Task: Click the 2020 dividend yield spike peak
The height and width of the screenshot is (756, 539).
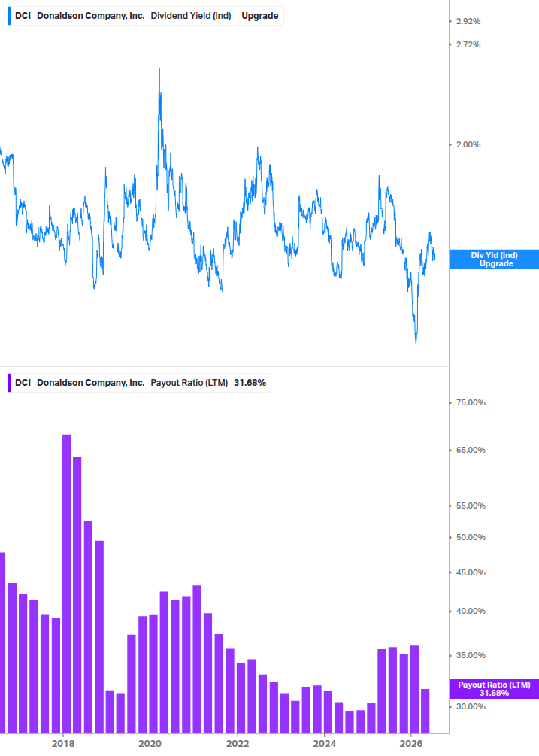Action: point(159,69)
